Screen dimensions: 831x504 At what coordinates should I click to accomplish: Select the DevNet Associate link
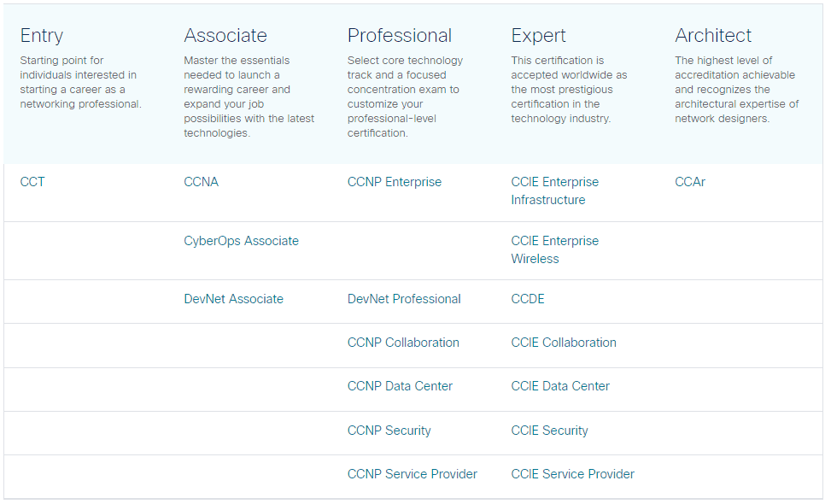click(234, 299)
